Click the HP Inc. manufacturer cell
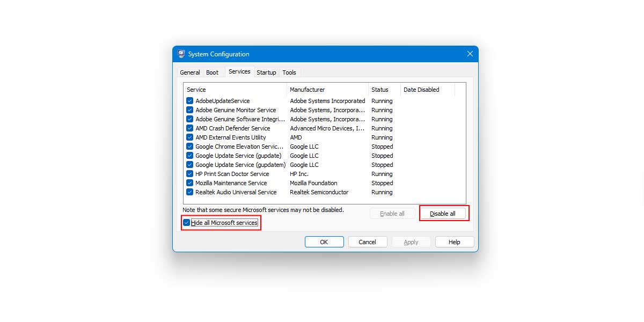This screenshot has width=644, height=322. click(299, 174)
